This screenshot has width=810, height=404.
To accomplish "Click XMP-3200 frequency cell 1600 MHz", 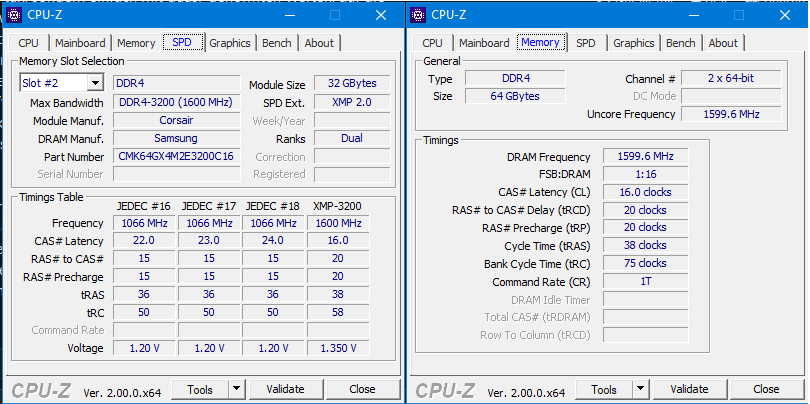I will (x=338, y=223).
